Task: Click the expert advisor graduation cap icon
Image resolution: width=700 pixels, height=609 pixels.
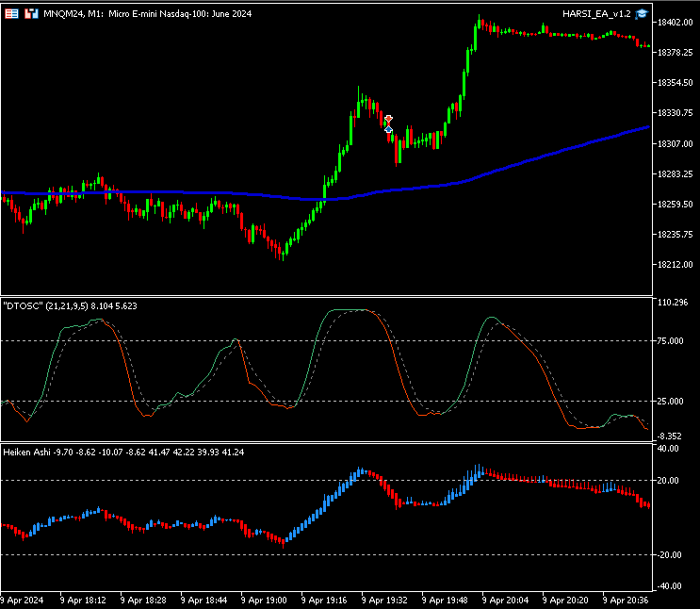Action: [x=642, y=14]
